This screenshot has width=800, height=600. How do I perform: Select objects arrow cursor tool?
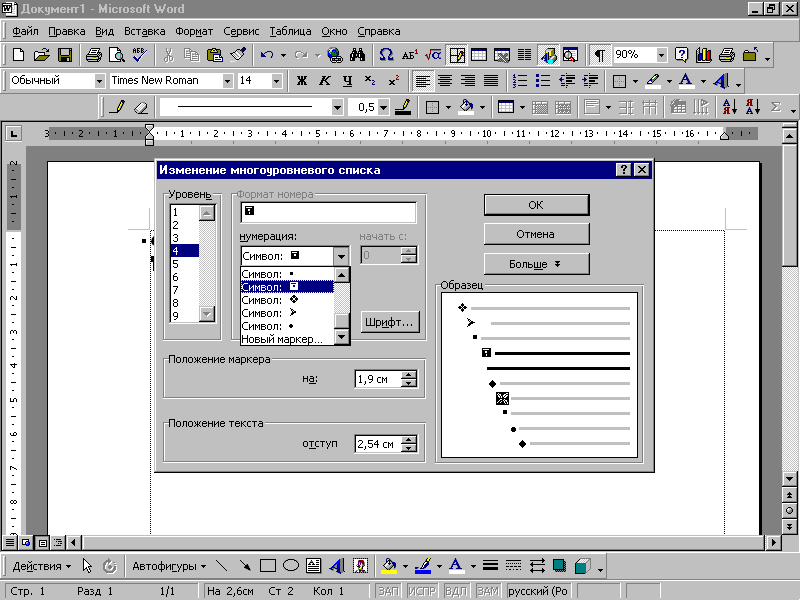click(87, 566)
